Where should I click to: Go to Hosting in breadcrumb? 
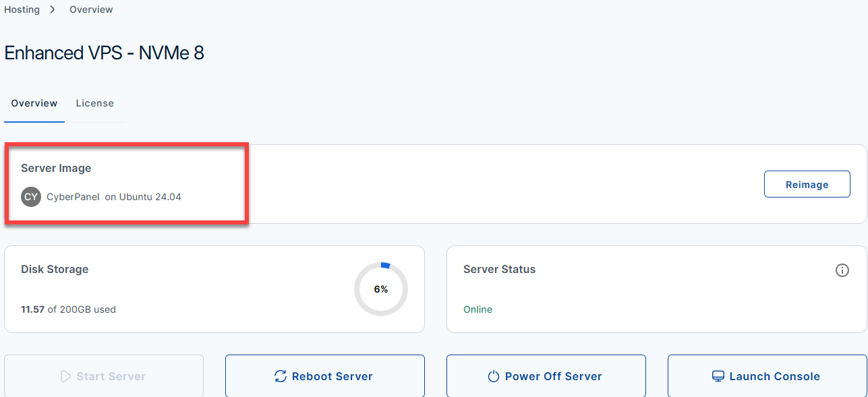coord(22,9)
